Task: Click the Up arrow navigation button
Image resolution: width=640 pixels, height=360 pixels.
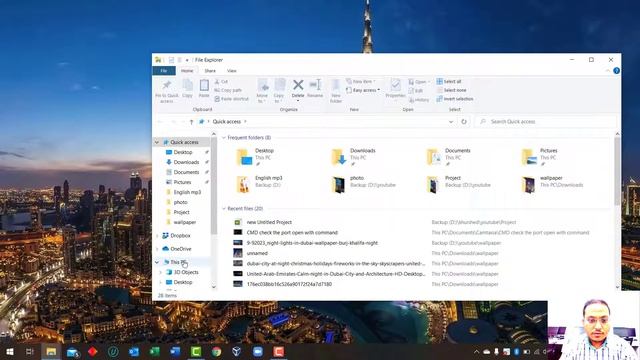Action: coord(191,122)
